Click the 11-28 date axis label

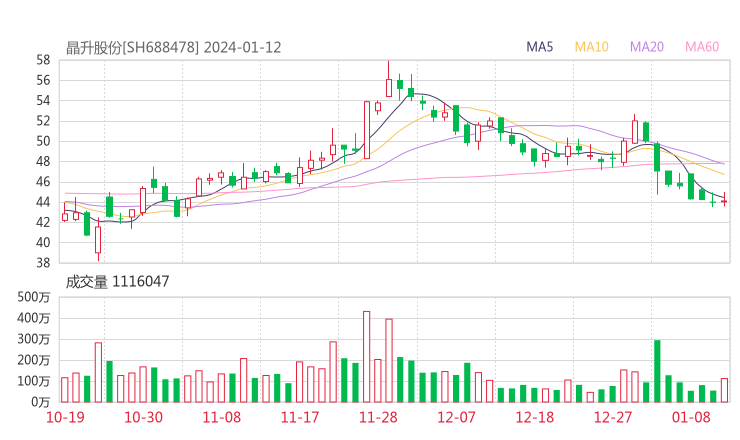[x=378, y=417]
